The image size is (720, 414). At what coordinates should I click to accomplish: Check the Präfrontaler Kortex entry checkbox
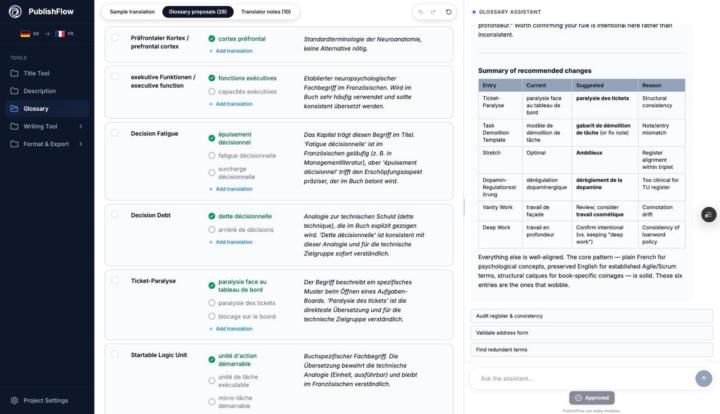coord(115,38)
